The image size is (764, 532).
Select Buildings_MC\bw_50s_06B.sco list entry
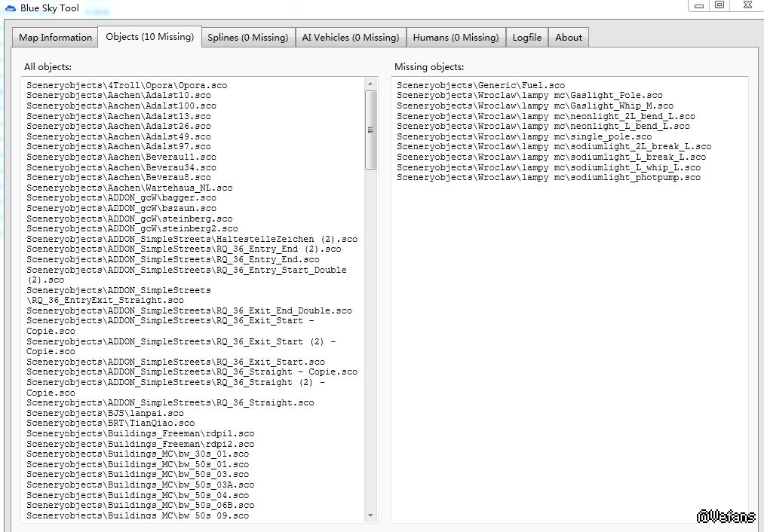(x=140, y=506)
